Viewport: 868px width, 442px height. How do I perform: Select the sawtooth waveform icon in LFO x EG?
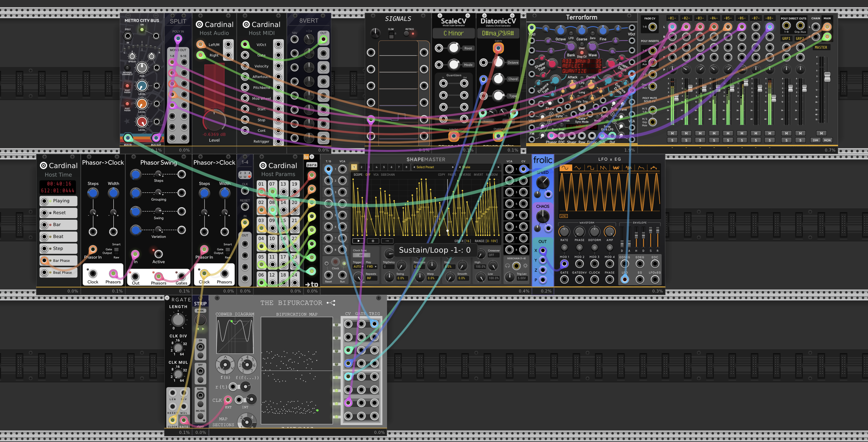pos(603,168)
